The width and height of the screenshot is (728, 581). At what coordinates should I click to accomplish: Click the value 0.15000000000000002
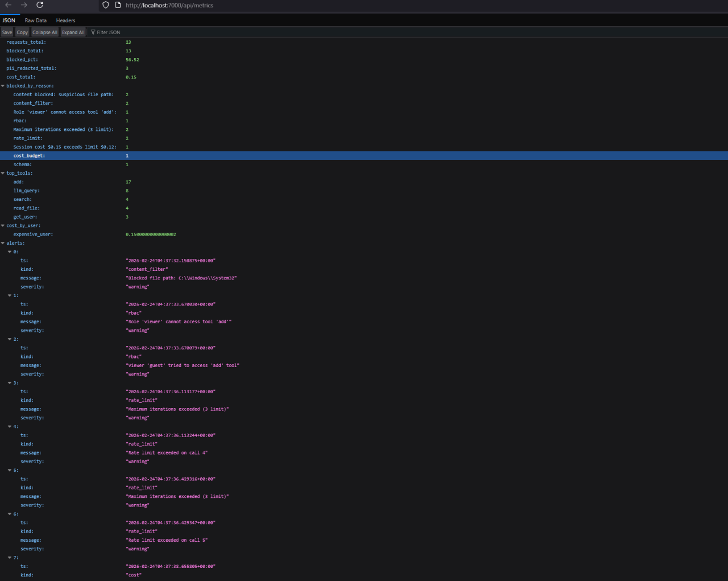pyautogui.click(x=151, y=234)
